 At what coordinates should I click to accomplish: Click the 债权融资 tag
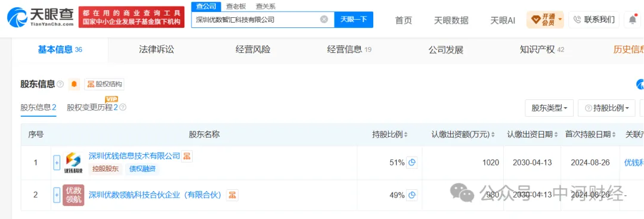click(x=142, y=168)
